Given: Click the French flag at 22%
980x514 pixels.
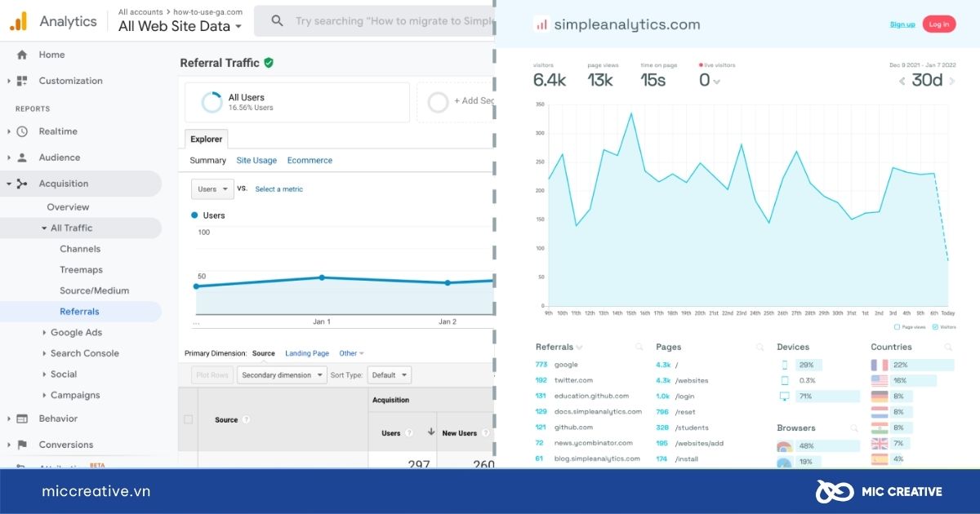Looking at the screenshot, I should tap(880, 365).
